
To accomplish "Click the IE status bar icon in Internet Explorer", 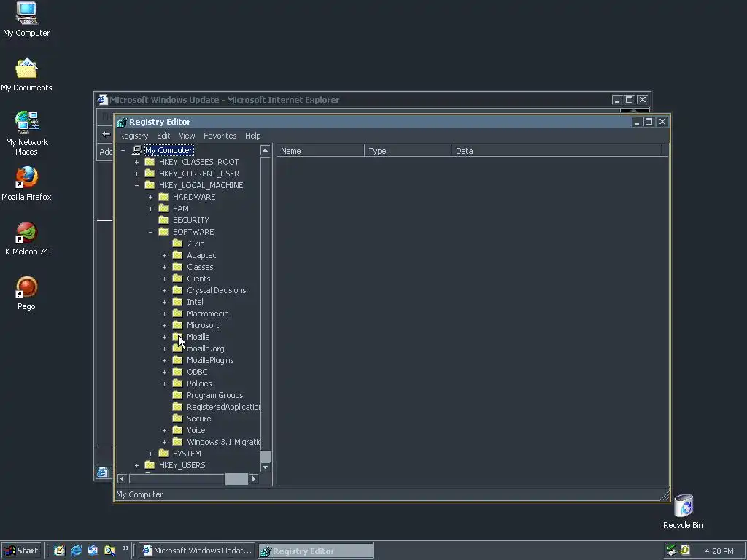I will 102,472.
